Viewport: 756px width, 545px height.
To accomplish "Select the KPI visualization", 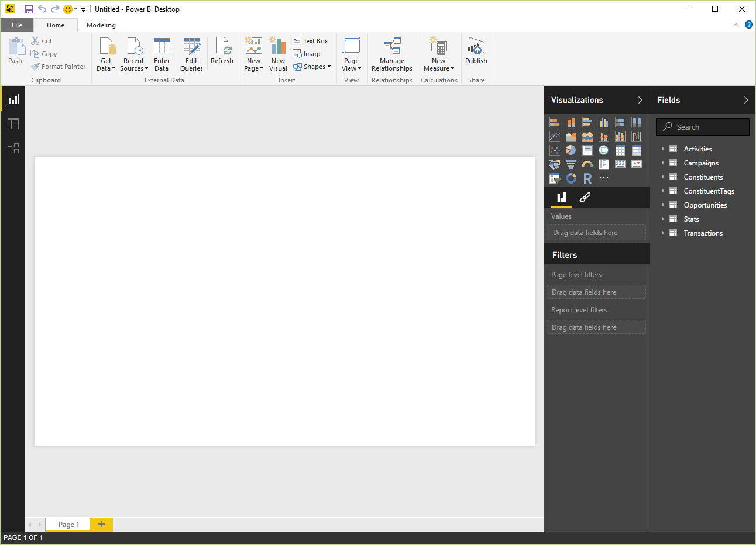I will coord(637,164).
